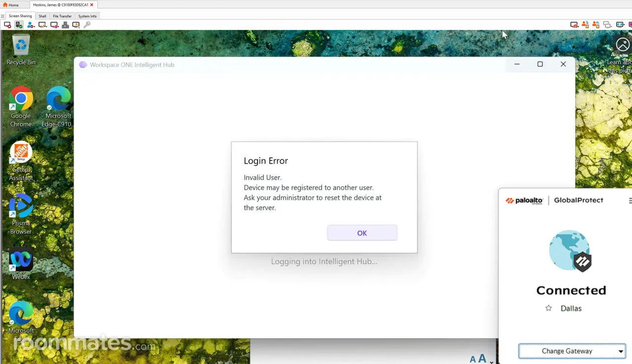Select the System Info tab
The height and width of the screenshot is (364, 632).
point(87,16)
